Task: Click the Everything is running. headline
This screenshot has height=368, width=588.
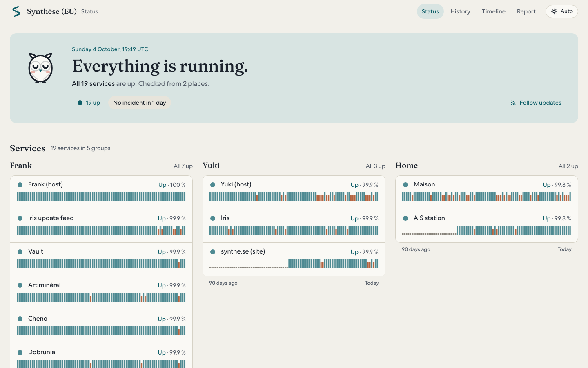Action: [160, 66]
